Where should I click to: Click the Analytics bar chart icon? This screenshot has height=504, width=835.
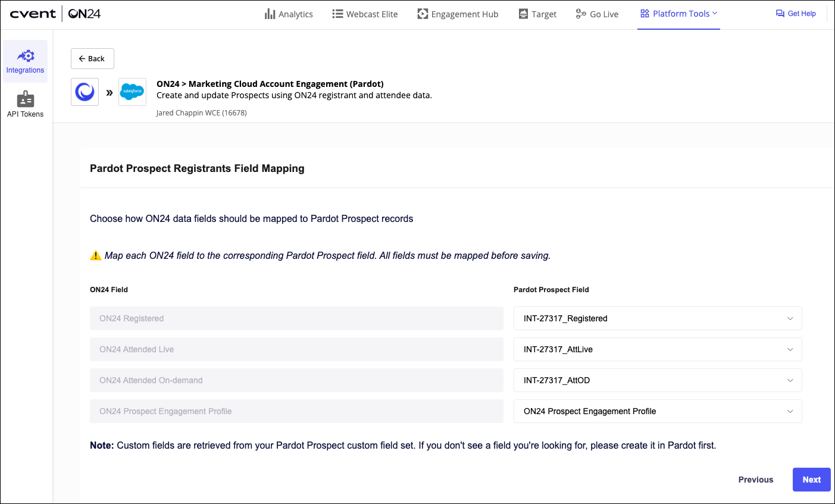[270, 14]
